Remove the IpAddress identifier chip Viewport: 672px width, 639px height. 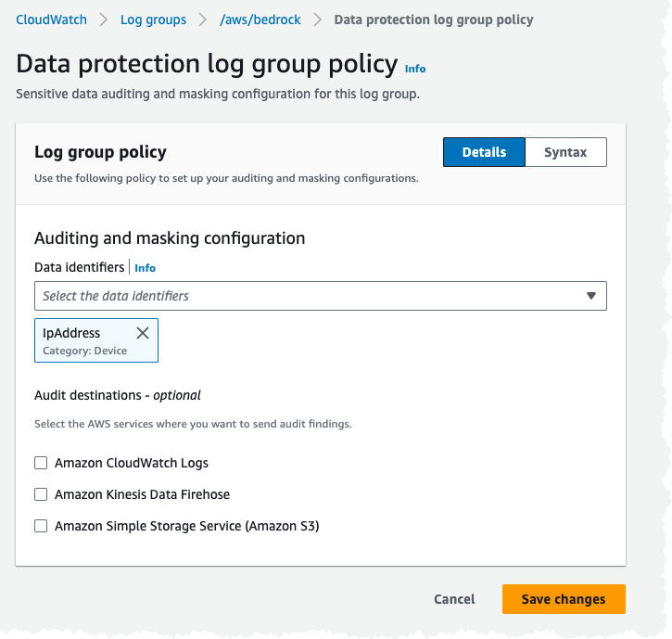tap(143, 333)
